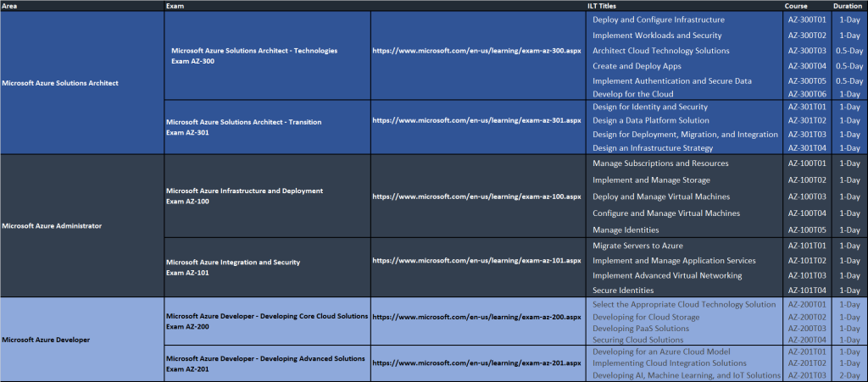This screenshot has width=868, height=382.
Task: Select Azure Integration and Security exam cell
Action: pos(267,268)
